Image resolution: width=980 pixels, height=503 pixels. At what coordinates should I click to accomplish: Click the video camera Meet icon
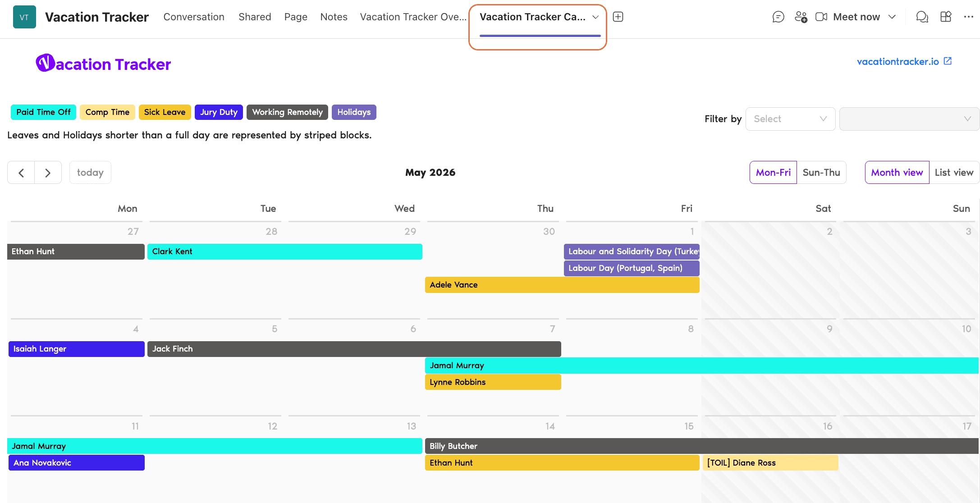click(821, 17)
